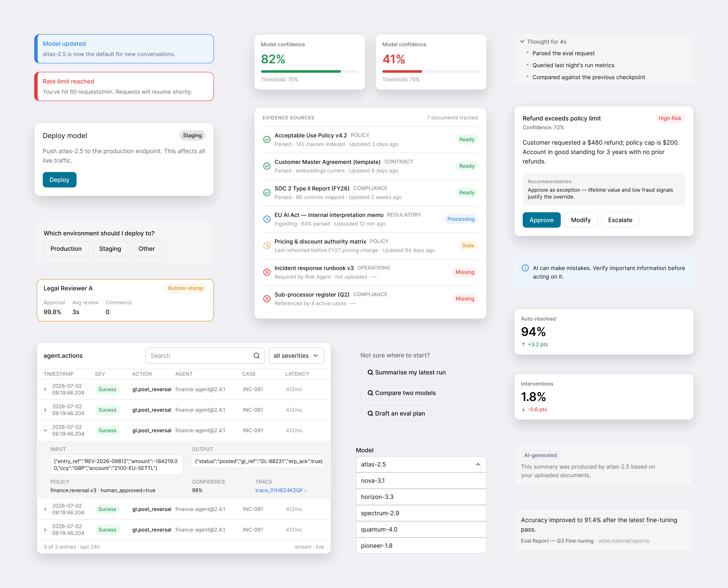Image resolution: width=728 pixels, height=588 pixels.
Task: Click the red X icon for Sub-processor register
Action: (267, 299)
